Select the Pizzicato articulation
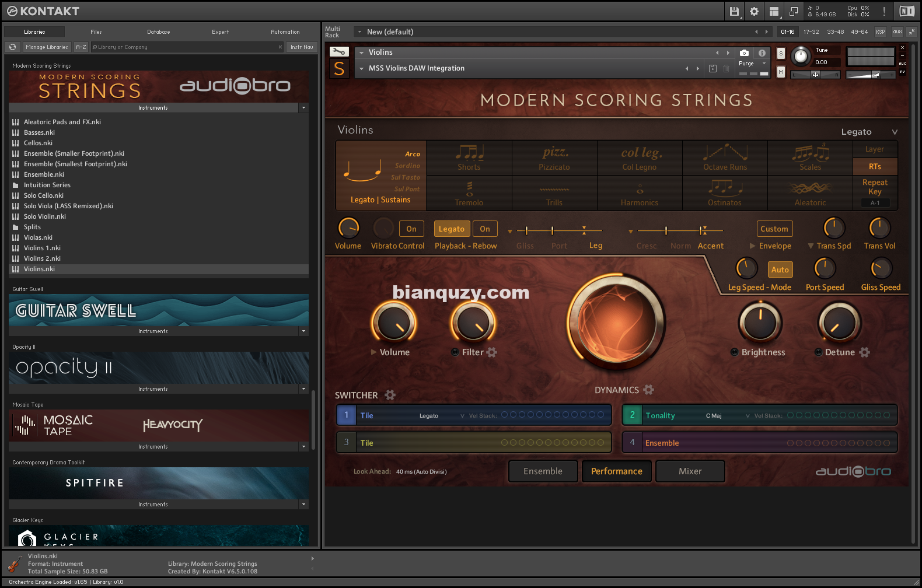Screen dimensions: 922x588 coord(554,158)
